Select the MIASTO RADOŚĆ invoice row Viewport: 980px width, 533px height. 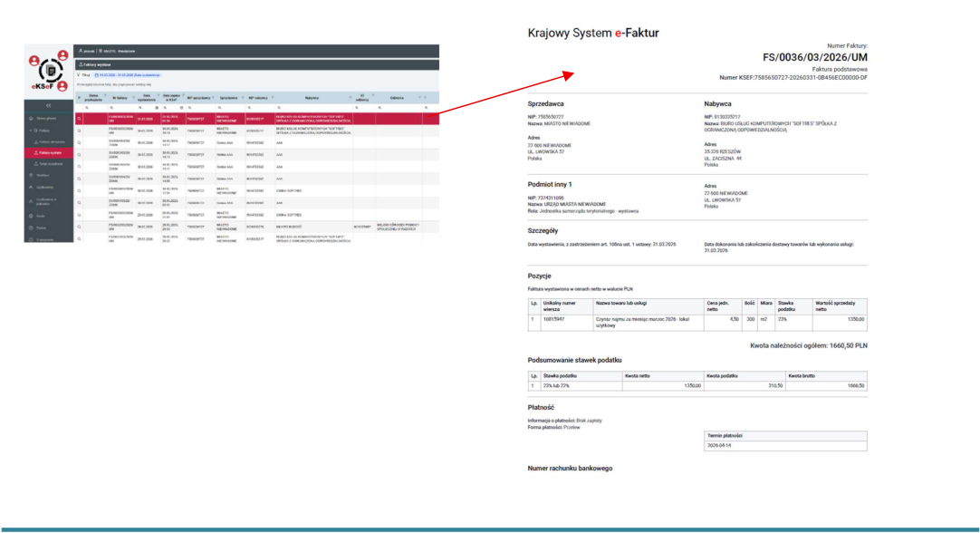point(257,227)
